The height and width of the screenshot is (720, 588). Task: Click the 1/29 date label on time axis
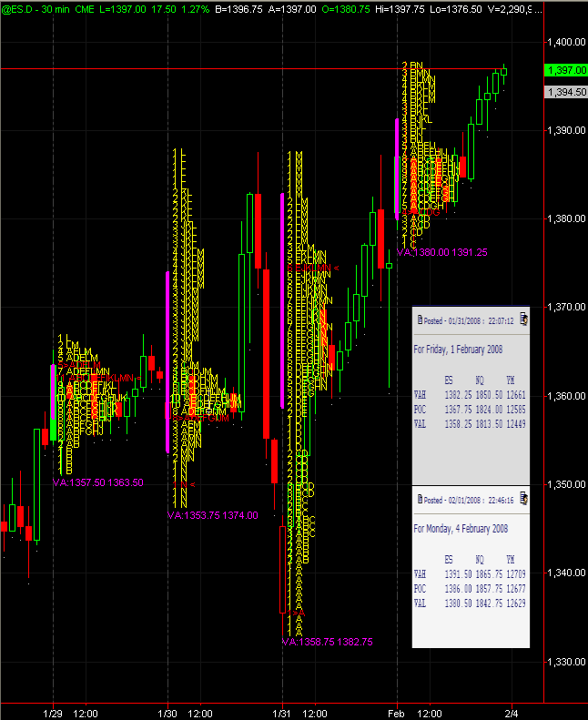tap(52, 714)
